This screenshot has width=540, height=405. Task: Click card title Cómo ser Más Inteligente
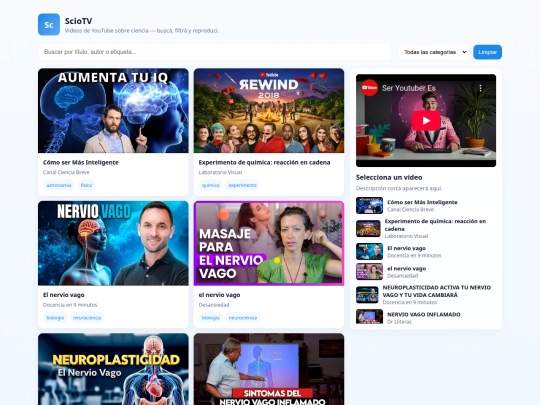81,163
